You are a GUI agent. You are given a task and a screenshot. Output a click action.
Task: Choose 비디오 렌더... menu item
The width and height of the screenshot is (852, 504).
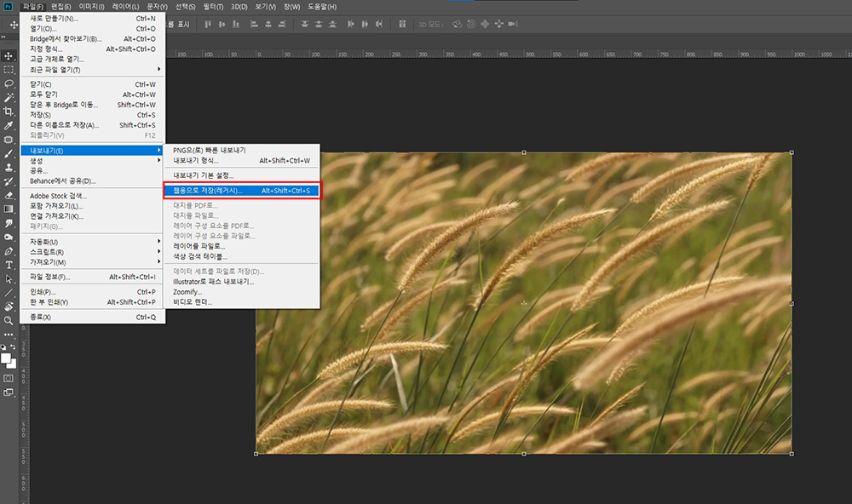pyautogui.click(x=242, y=302)
